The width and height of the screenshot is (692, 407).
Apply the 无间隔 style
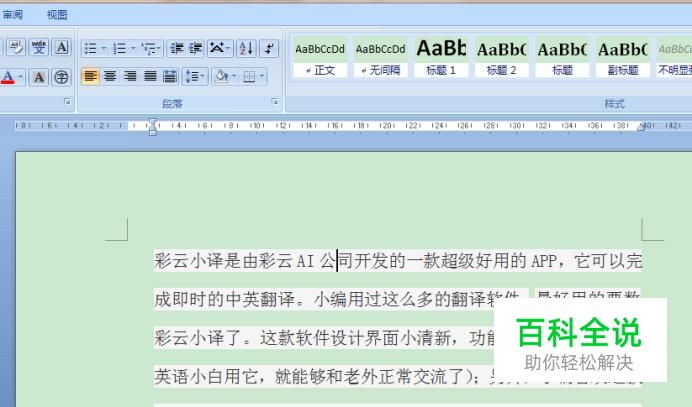(380, 57)
